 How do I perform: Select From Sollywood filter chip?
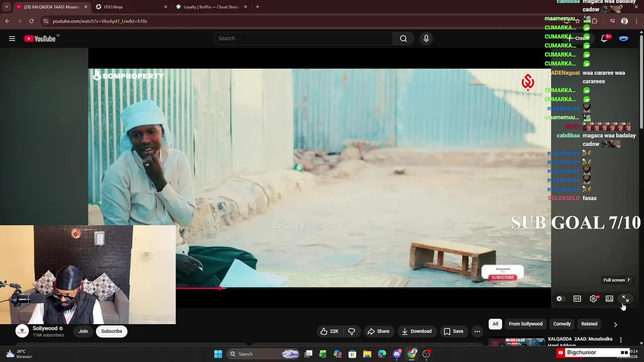point(525,324)
